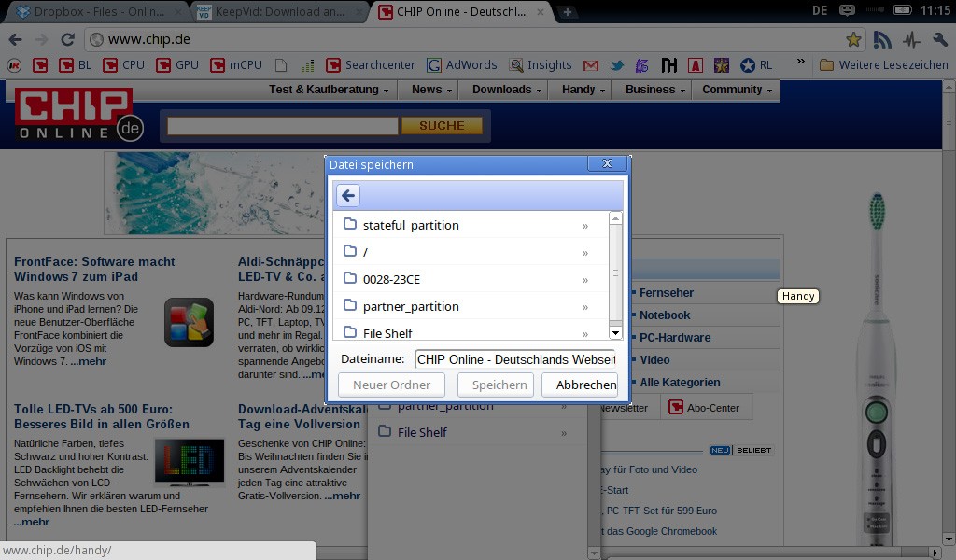Go back using the browser back arrow
956x560 pixels.
[15, 39]
